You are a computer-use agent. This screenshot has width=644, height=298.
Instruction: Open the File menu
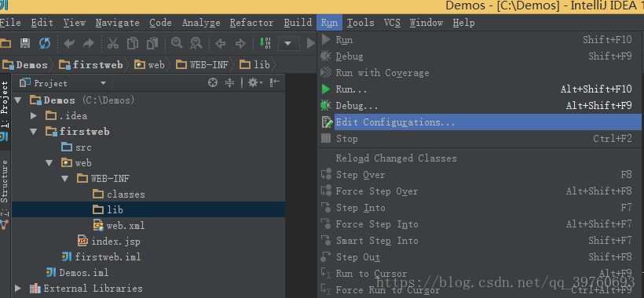pos(10,23)
